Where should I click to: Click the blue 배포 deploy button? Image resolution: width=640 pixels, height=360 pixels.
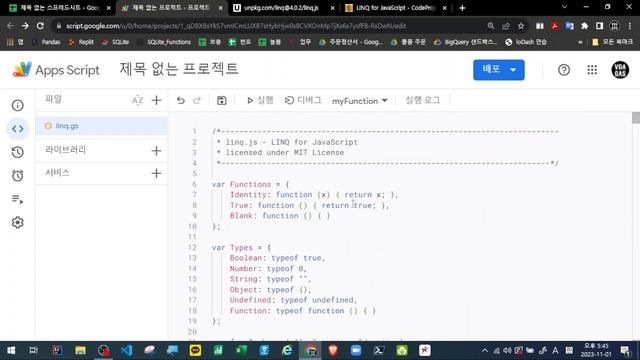tap(499, 70)
